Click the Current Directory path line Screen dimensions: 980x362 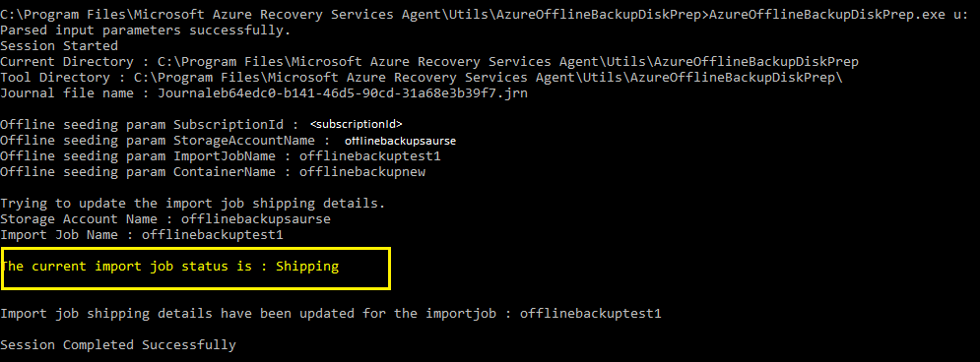[429, 62]
